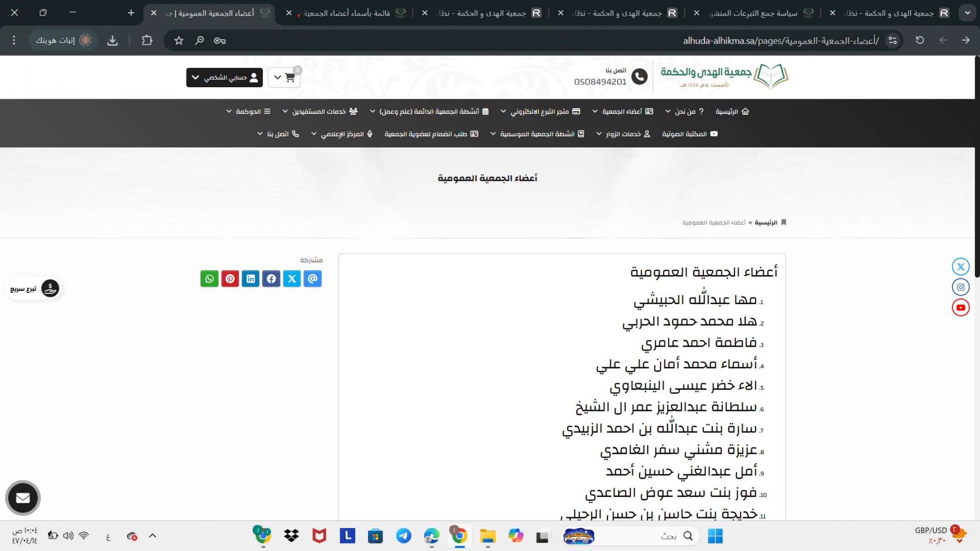The width and height of the screenshot is (980, 551).
Task: Click الرئيسية breadcrumb link
Action: [x=765, y=223]
